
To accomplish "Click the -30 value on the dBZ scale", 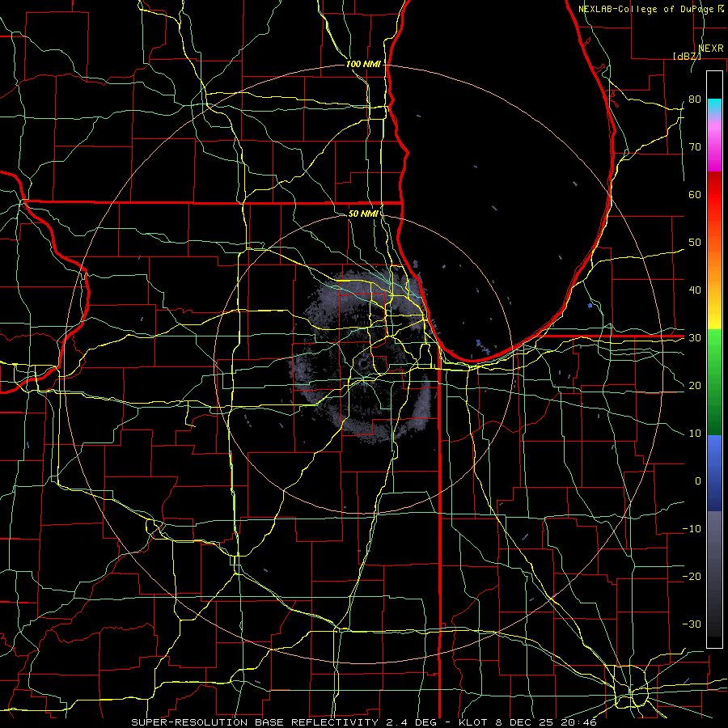I will [x=692, y=624].
